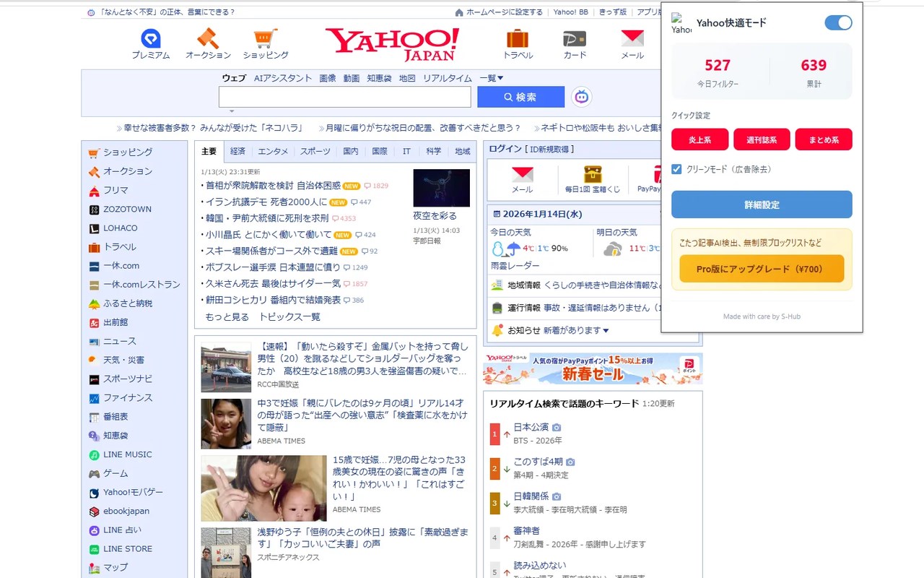Open the プレミアム icon in the header
Image resolution: width=924 pixels, height=578 pixels.
coord(151,38)
